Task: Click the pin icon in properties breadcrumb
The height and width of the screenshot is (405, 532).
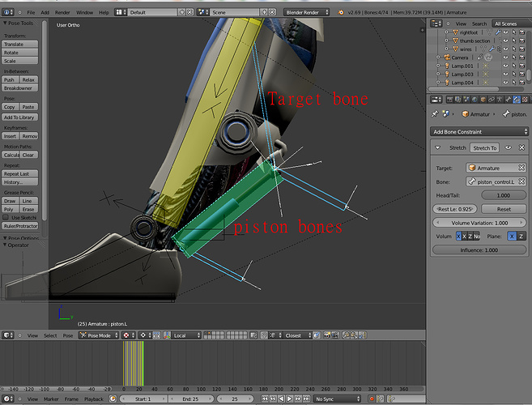Action: pos(435,114)
